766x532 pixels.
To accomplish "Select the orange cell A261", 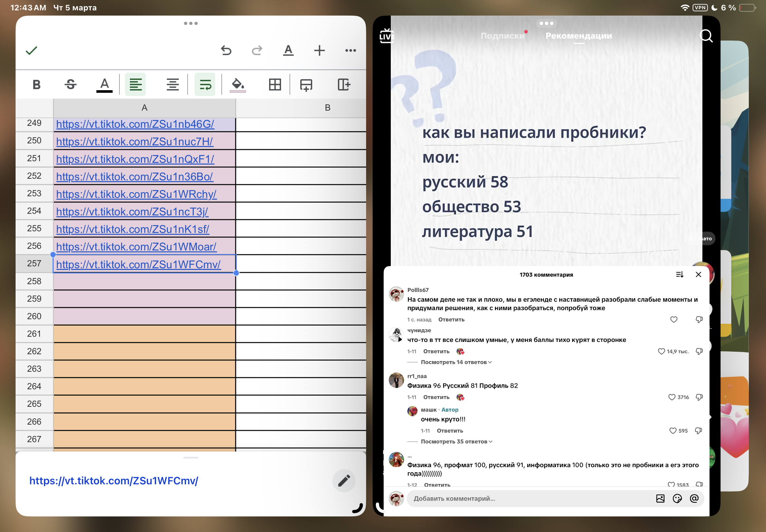I will 144,334.
